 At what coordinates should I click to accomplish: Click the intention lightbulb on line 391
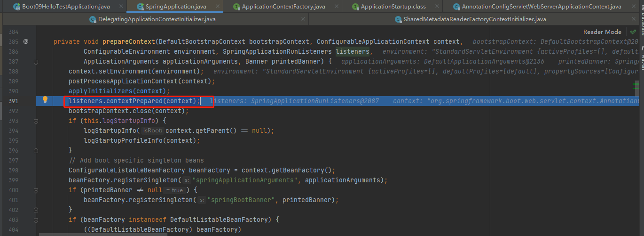click(45, 99)
